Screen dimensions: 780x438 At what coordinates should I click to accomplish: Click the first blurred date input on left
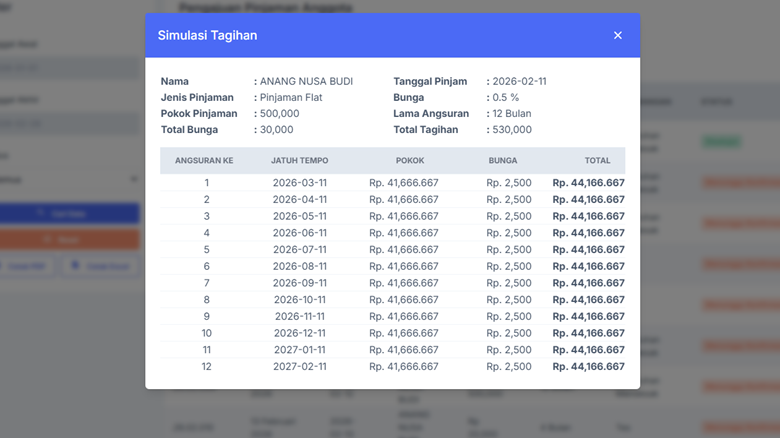(68, 68)
